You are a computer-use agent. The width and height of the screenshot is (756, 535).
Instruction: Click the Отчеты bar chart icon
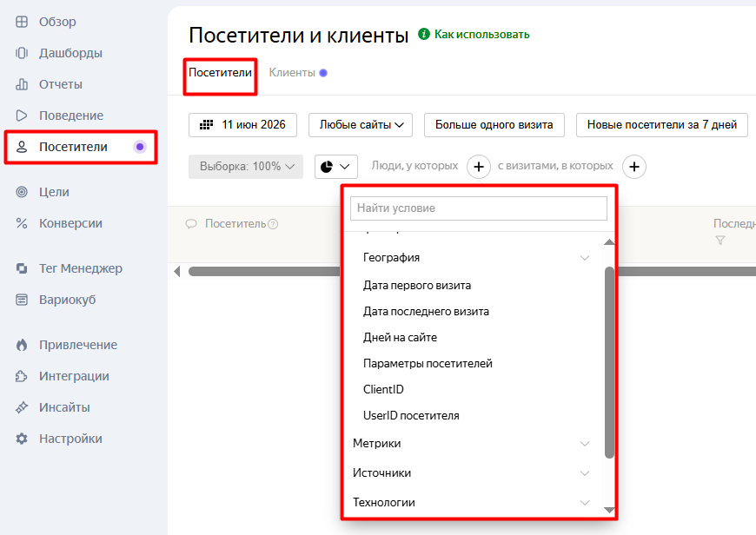point(22,84)
